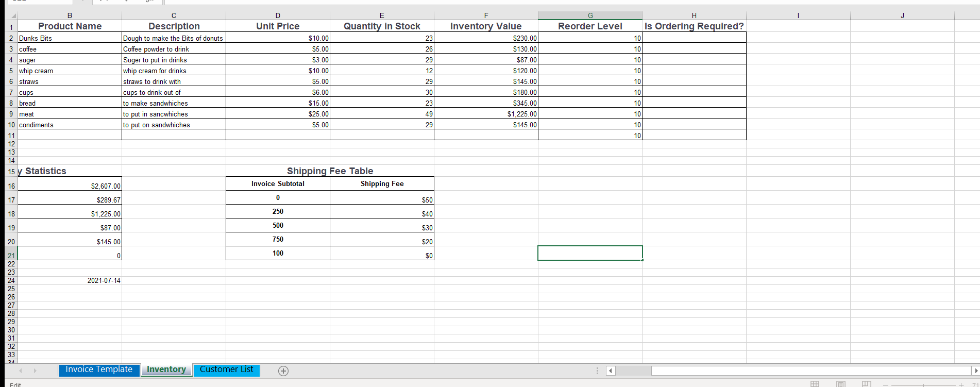Click 'cups to drink out of' cell
Image resolution: width=980 pixels, height=387 pixels.
[174, 92]
